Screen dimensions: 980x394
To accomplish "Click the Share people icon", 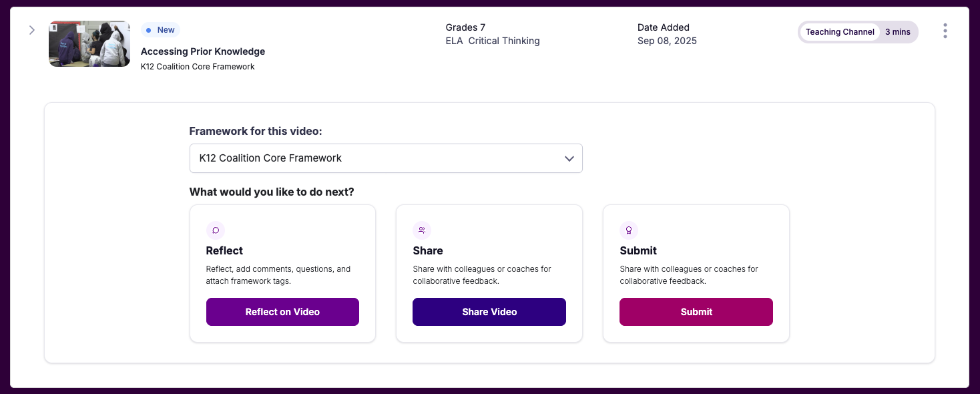I will [x=422, y=230].
